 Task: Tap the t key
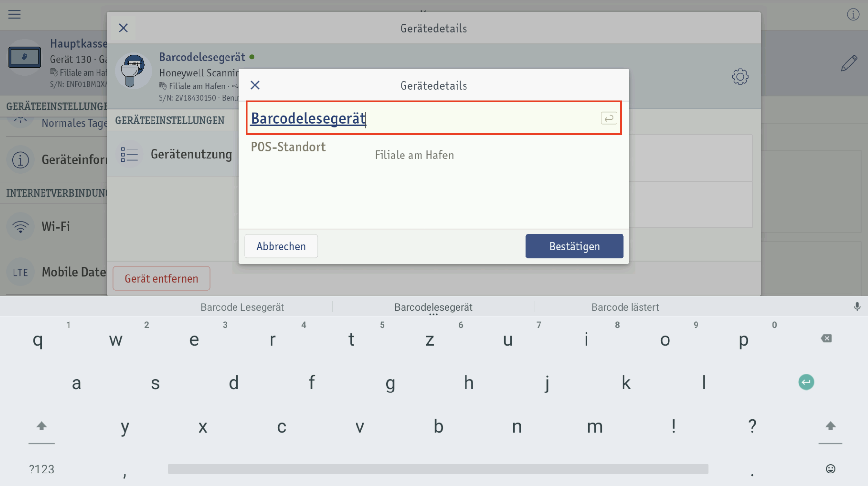tap(351, 339)
